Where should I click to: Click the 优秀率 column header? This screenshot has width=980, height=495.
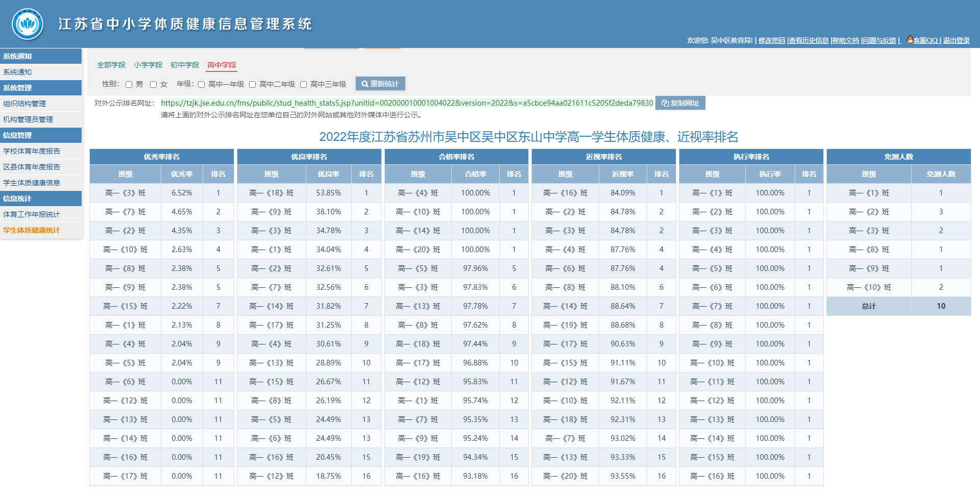point(182,174)
